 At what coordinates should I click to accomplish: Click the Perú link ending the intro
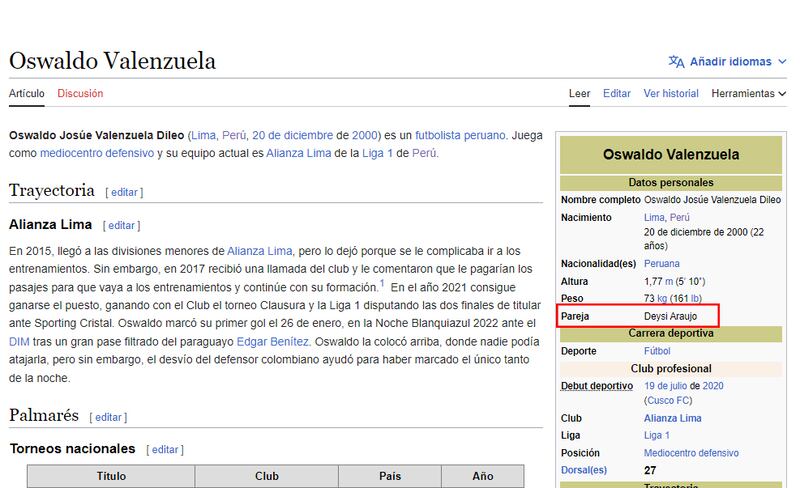(x=424, y=153)
